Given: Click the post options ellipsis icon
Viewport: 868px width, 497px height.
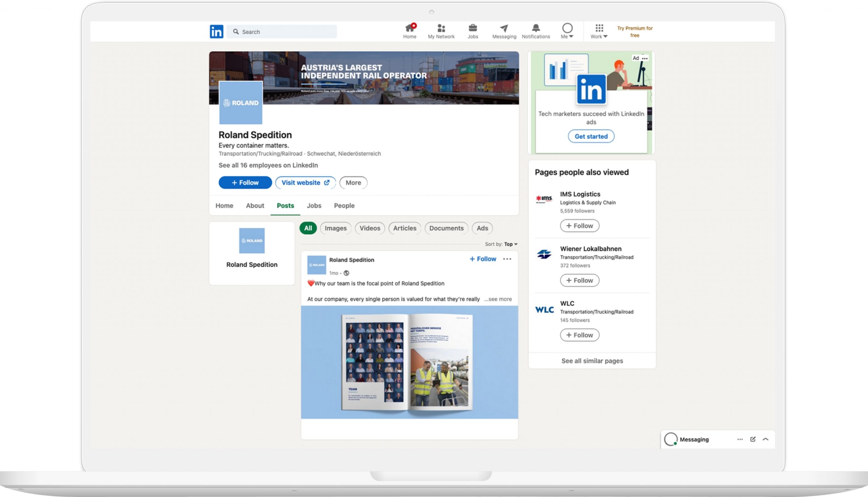Looking at the screenshot, I should (x=507, y=258).
